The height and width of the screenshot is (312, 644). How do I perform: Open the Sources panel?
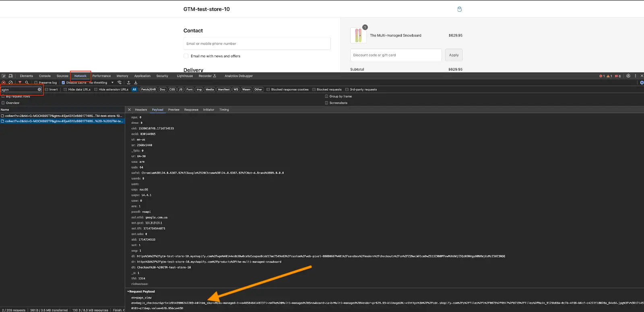click(62, 76)
